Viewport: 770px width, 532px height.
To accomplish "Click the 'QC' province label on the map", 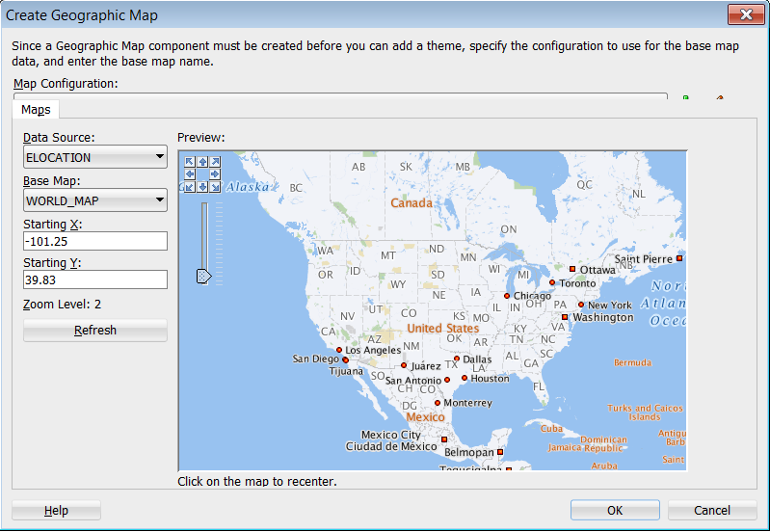I will pos(584,185).
